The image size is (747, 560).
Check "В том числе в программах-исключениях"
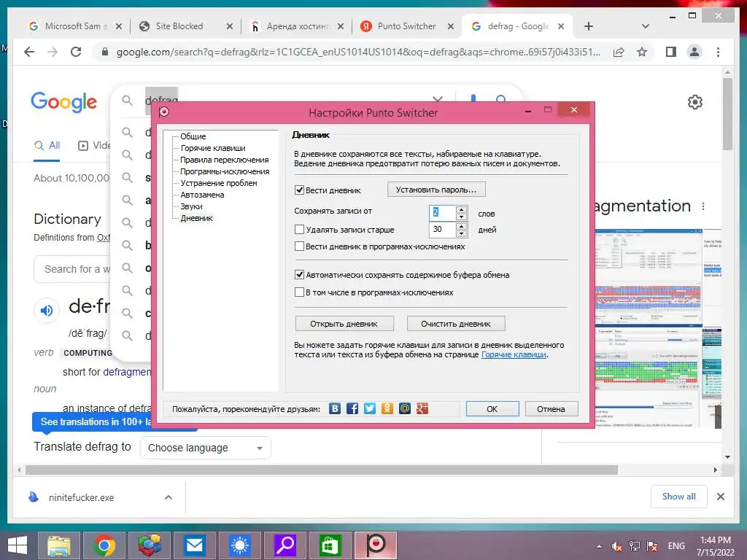(x=299, y=292)
